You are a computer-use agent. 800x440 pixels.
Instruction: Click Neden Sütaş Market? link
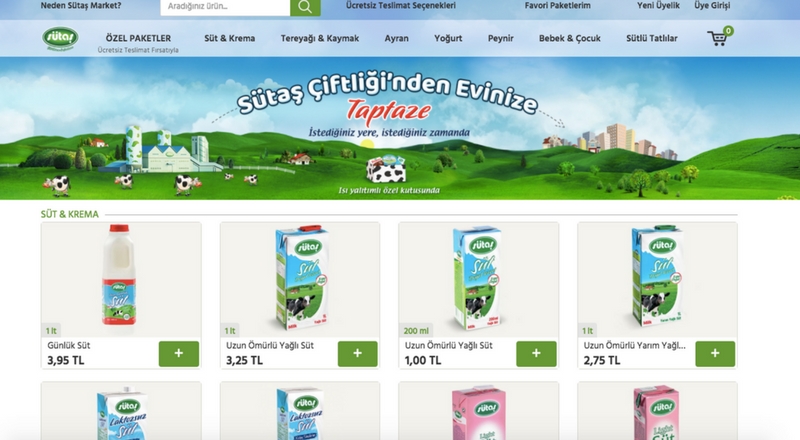81,6
